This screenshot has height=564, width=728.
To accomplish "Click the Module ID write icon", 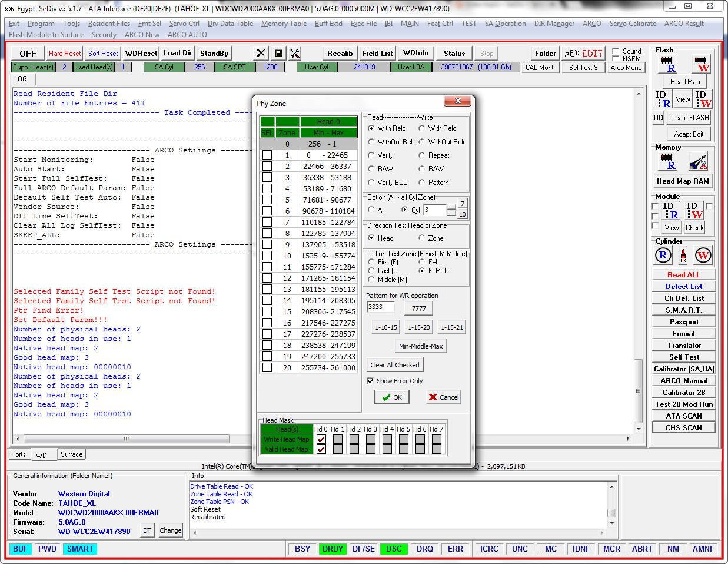I will click(694, 210).
